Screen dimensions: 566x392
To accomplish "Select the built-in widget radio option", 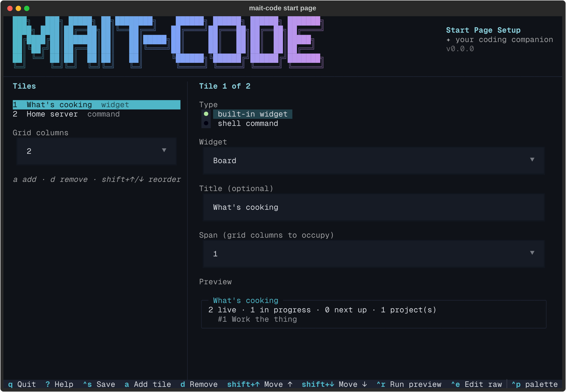I will click(x=247, y=114).
